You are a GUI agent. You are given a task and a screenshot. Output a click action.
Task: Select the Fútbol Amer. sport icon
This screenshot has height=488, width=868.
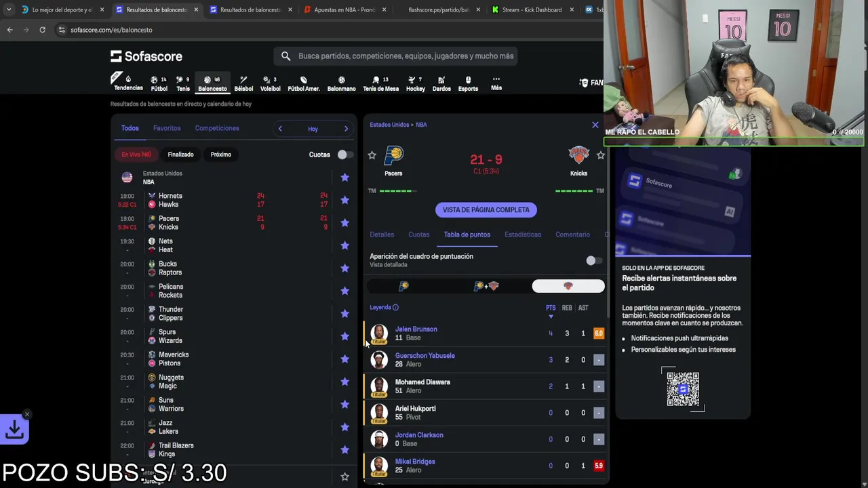click(304, 83)
